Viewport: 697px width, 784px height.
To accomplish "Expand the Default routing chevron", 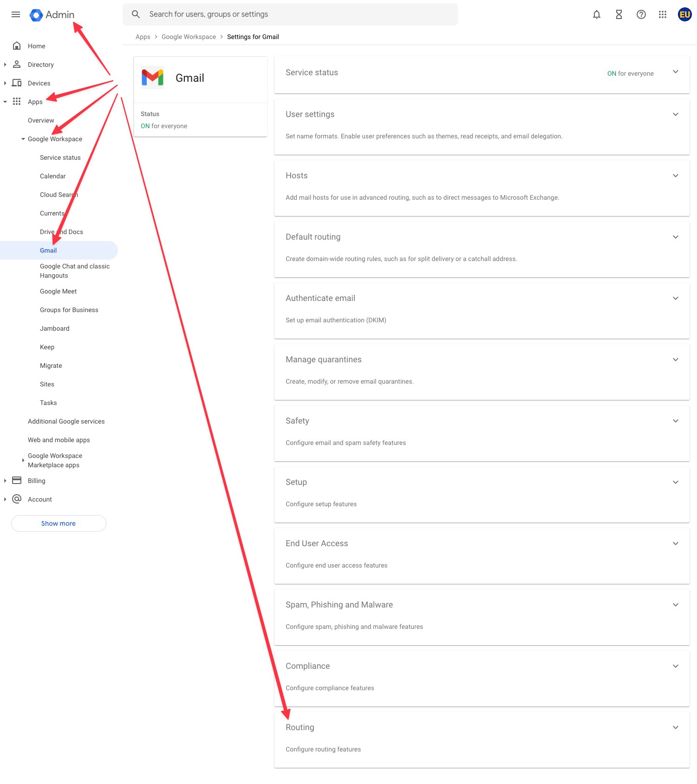I will point(676,237).
